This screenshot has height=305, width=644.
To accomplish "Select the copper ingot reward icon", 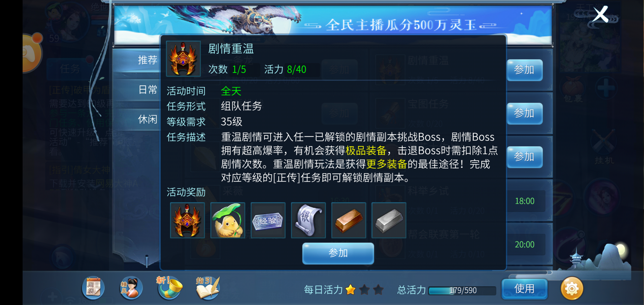I will pos(349,220).
